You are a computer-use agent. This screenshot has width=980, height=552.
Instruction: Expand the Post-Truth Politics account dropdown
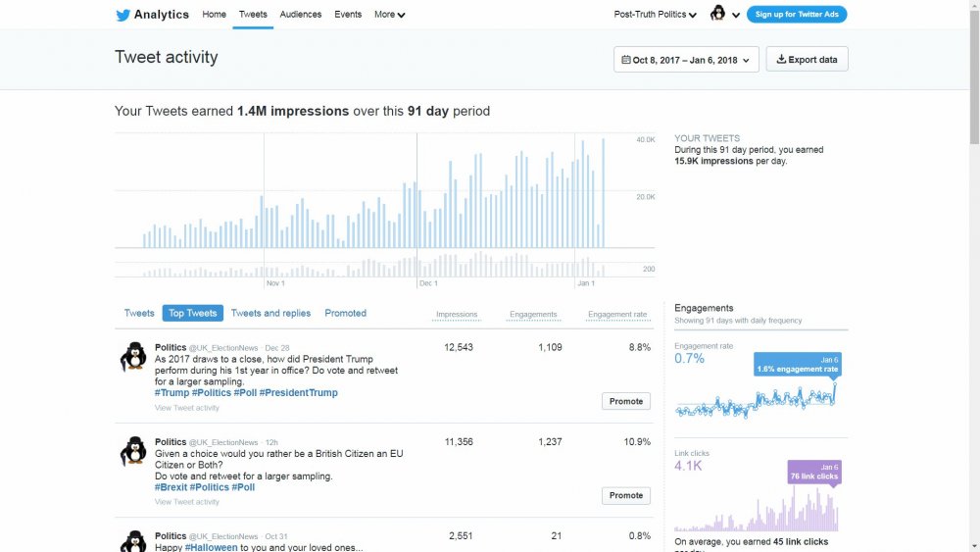coord(655,15)
